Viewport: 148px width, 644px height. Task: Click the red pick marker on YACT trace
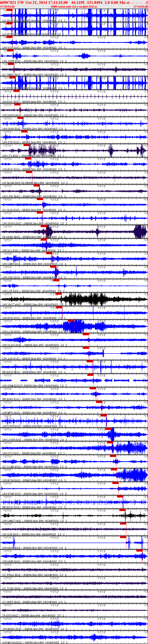[x=59, y=294]
